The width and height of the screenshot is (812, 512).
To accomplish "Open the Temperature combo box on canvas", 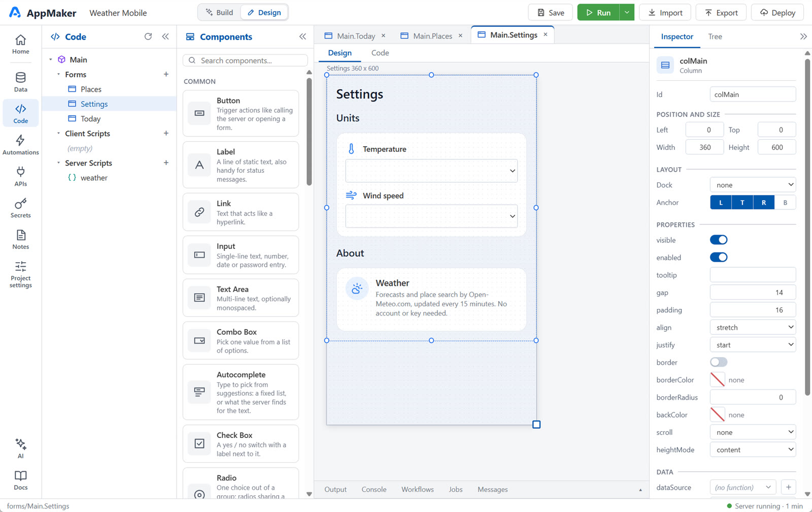I will tap(431, 171).
